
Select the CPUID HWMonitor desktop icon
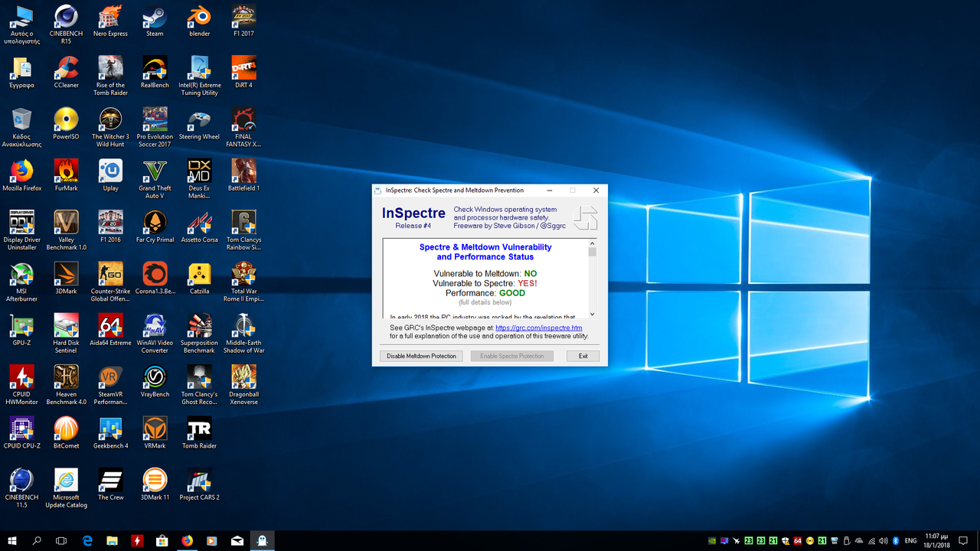22,384
